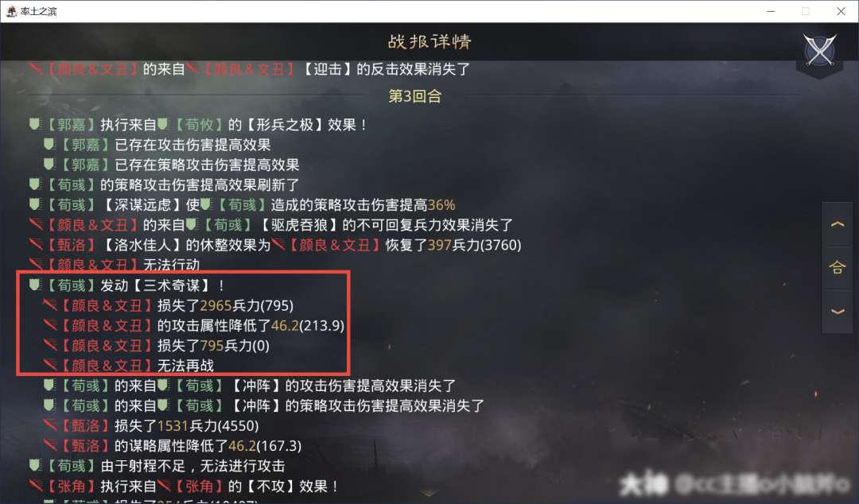Click shield icon beside 郭嘉 执行来自
Viewport: 859px width, 504px height.
pos(35,124)
